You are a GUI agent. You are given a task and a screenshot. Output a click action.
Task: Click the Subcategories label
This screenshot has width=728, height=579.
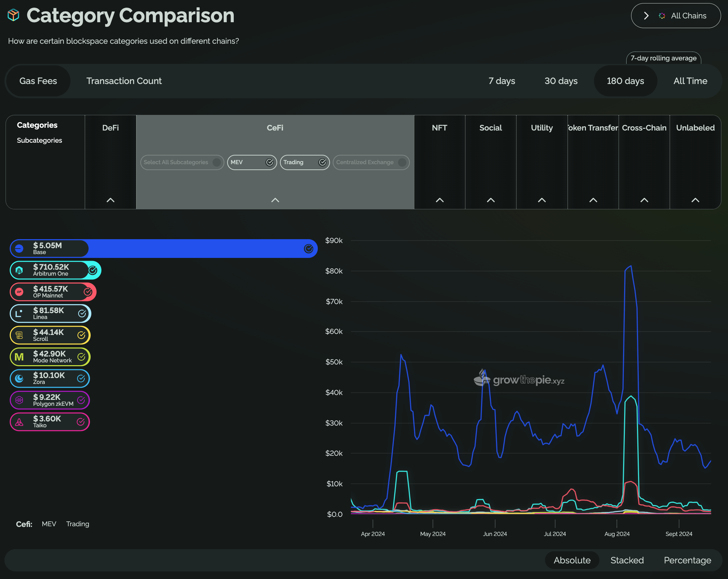(x=40, y=140)
